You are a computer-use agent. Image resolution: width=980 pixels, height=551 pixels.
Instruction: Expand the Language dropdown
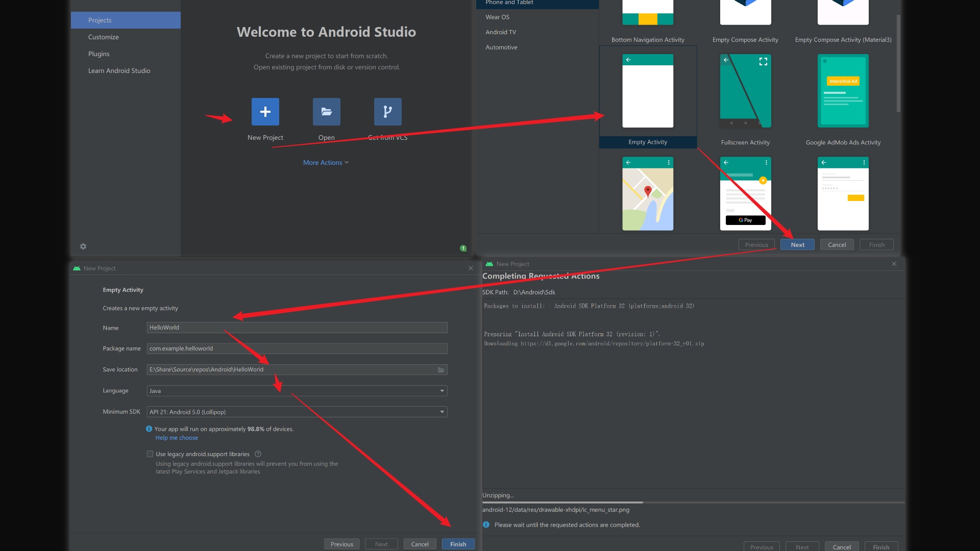pos(442,391)
